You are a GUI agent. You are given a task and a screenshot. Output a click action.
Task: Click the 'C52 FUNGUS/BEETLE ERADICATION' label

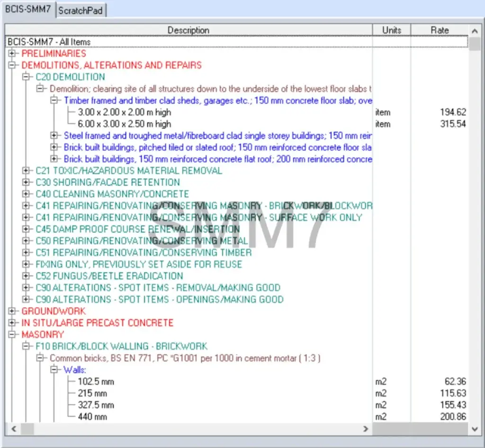109,276
